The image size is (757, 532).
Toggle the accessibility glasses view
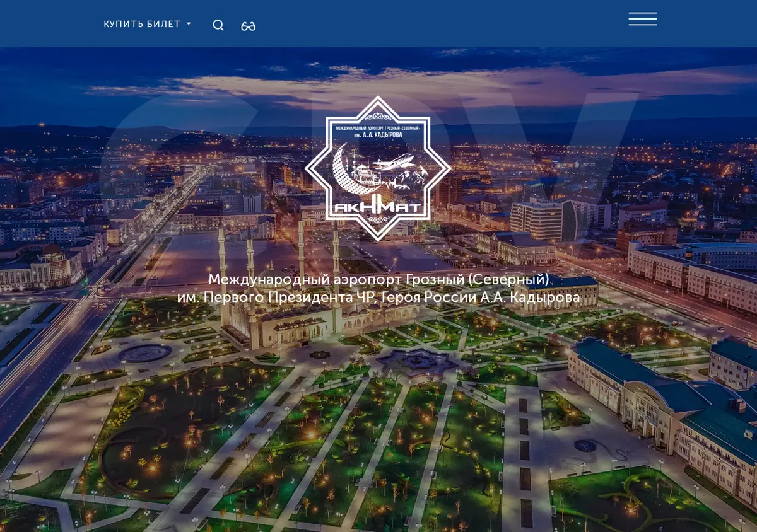249,26
